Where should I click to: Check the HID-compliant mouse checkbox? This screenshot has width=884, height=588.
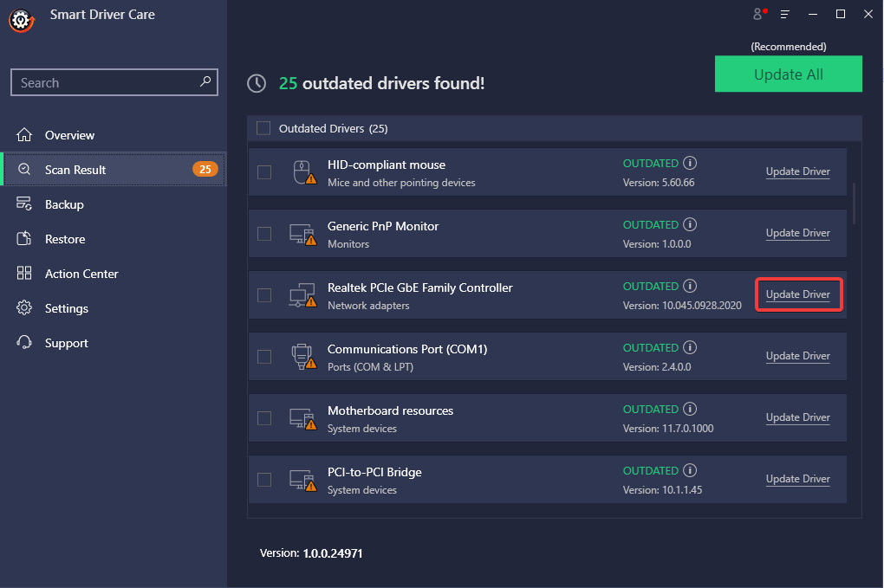tap(264, 172)
